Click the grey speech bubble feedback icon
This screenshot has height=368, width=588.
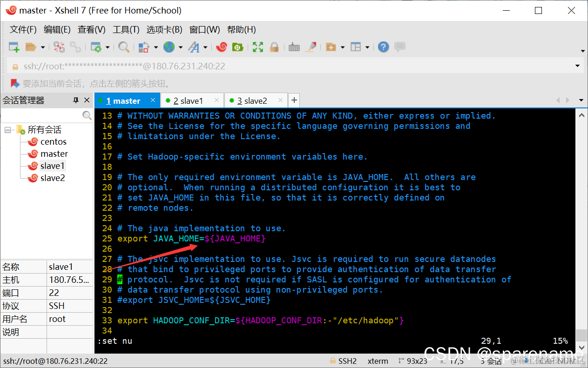coord(399,47)
